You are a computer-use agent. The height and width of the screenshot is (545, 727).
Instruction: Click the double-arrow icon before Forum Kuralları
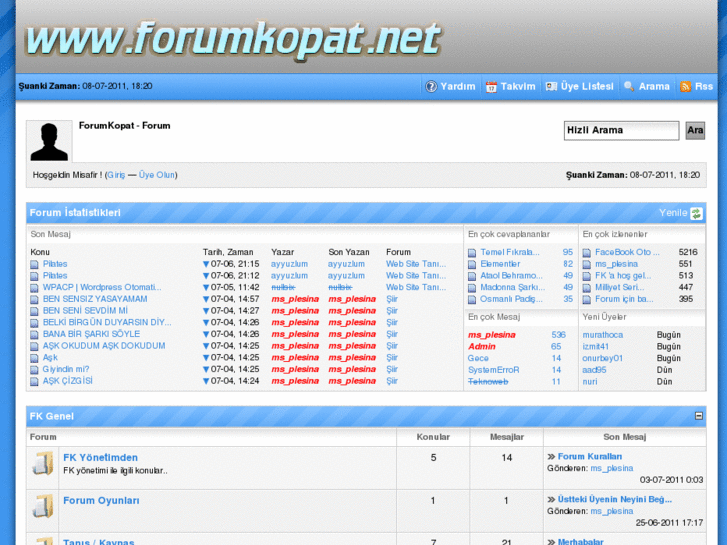551,457
